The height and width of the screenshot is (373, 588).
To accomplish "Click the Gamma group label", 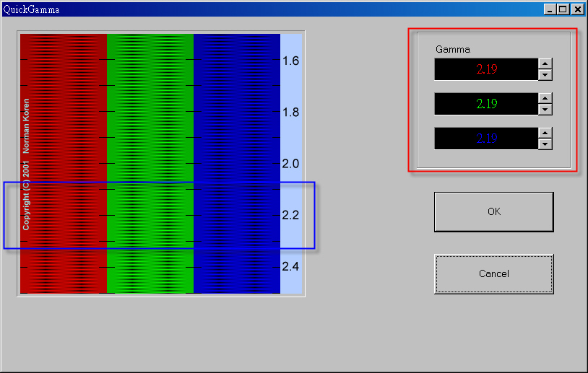I will pyautogui.click(x=453, y=50).
